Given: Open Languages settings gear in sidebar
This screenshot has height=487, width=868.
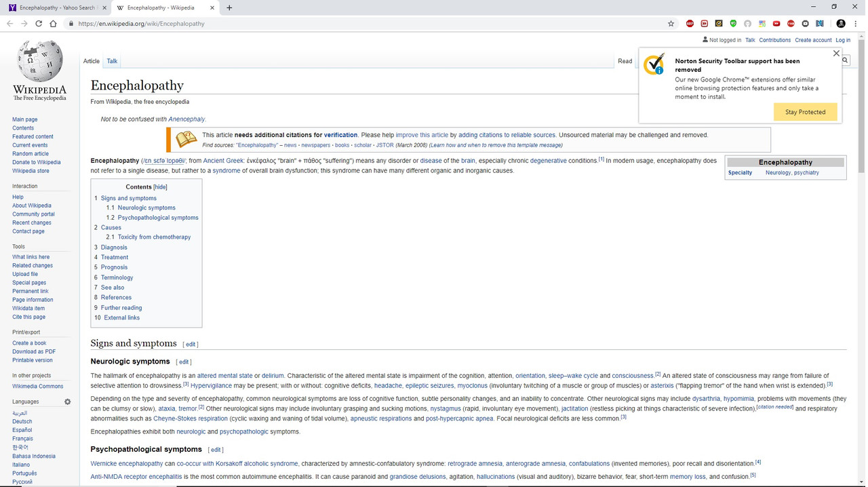Looking at the screenshot, I should click(x=68, y=402).
